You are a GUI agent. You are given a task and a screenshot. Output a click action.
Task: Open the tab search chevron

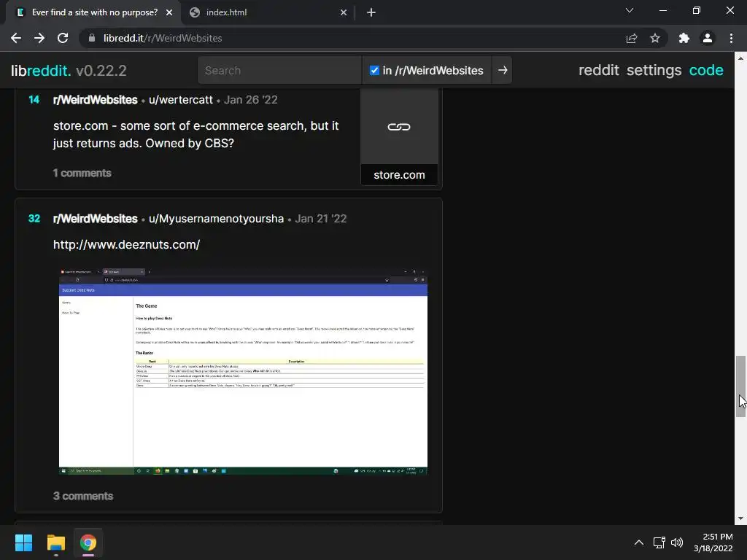[x=630, y=10]
